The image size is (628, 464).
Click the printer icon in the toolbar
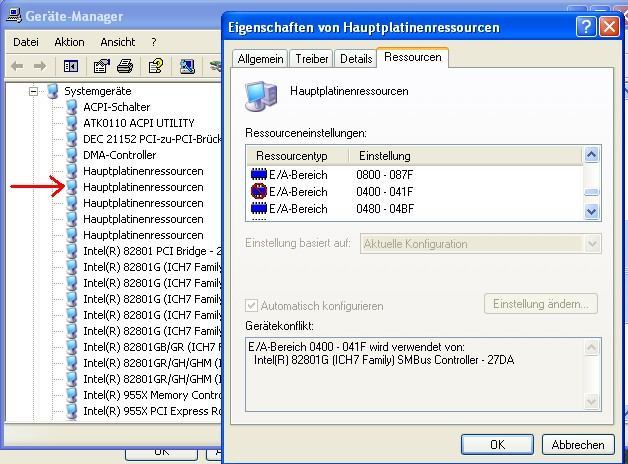(x=125, y=66)
